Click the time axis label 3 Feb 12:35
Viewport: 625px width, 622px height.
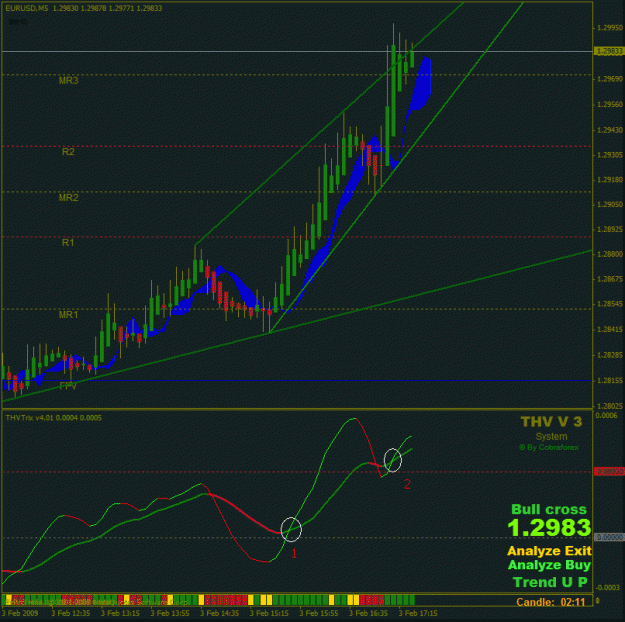pos(71,613)
